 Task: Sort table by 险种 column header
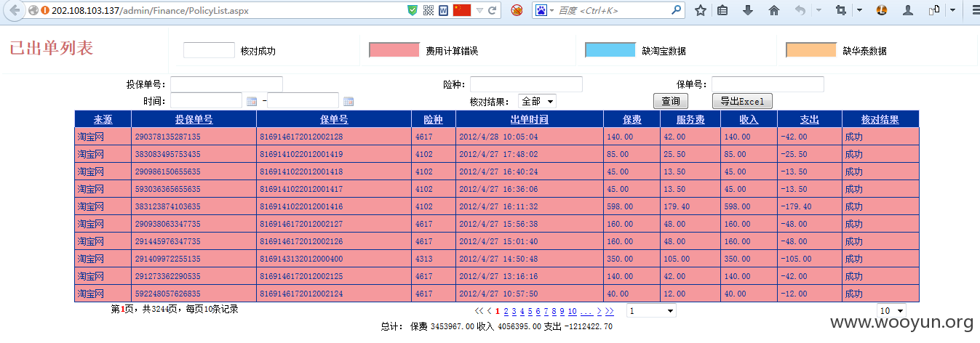pyautogui.click(x=434, y=119)
